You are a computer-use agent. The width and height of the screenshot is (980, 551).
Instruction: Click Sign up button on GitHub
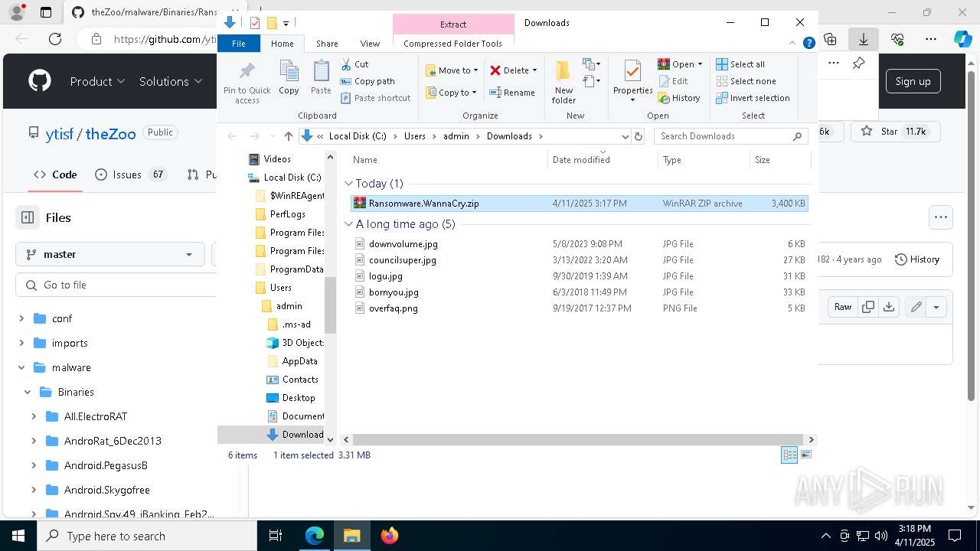913,81
